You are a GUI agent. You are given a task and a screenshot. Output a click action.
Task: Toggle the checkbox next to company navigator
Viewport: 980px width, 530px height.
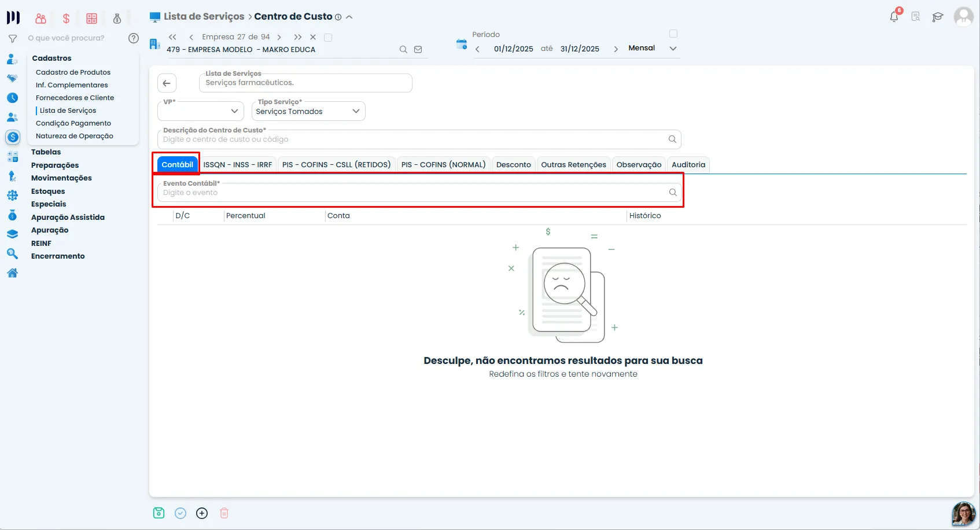(x=328, y=38)
